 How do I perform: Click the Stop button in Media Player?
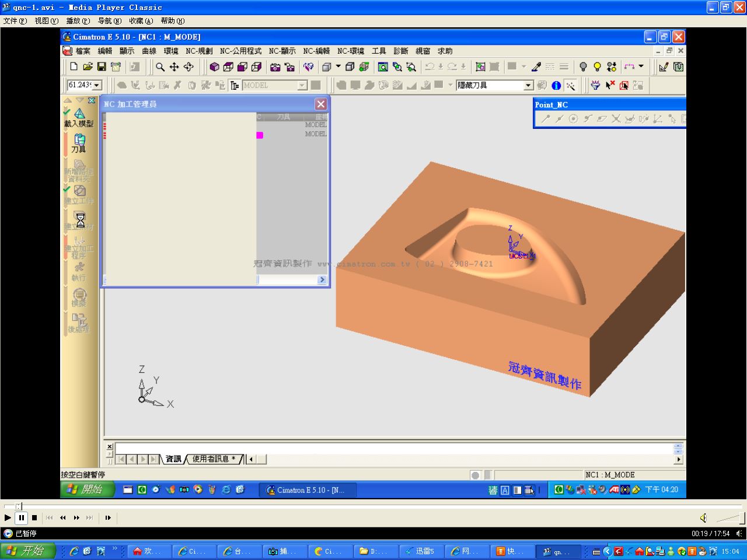coord(34,518)
